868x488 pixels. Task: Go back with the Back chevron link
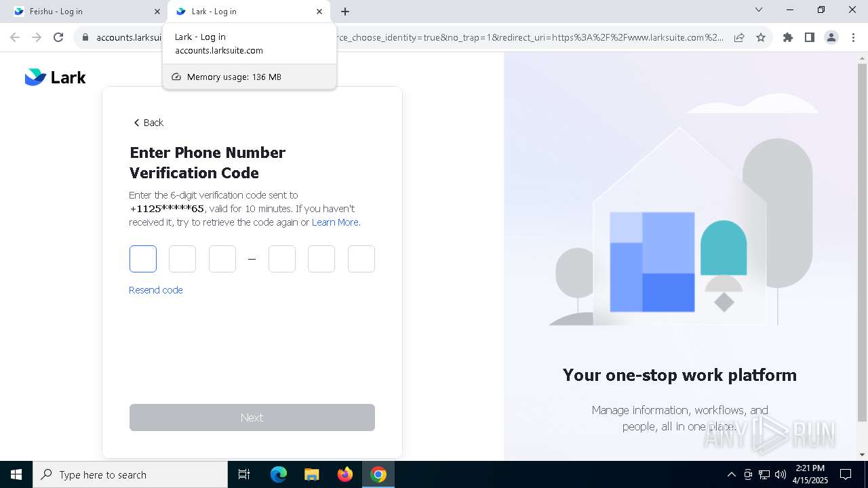tap(149, 123)
